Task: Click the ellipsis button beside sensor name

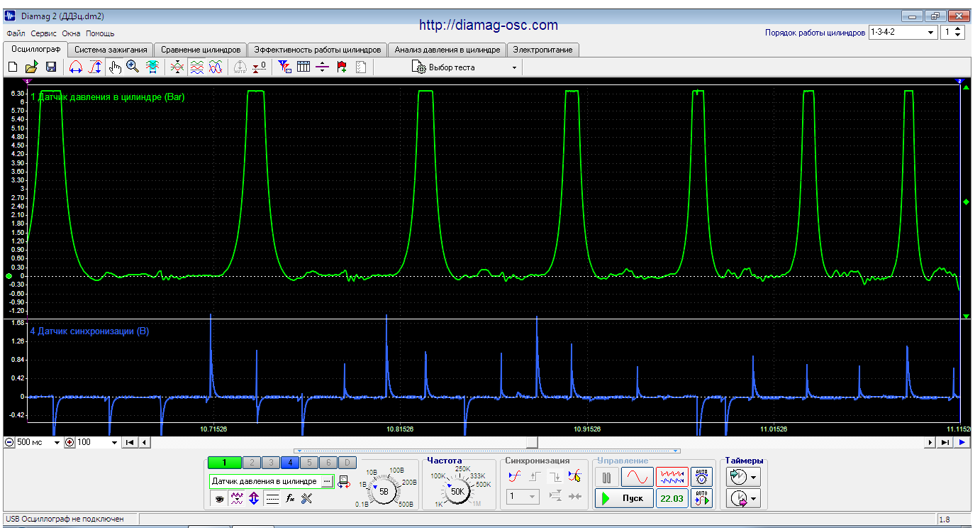Action: 326,481
